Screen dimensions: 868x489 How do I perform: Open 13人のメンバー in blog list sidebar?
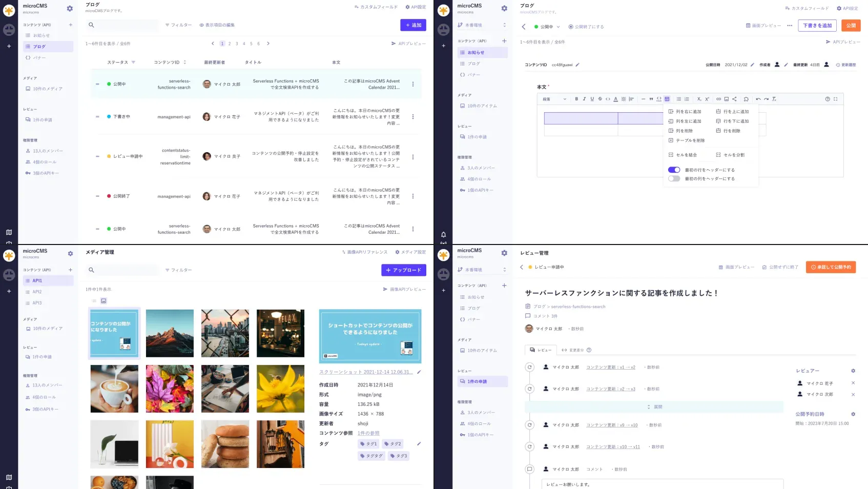point(45,151)
